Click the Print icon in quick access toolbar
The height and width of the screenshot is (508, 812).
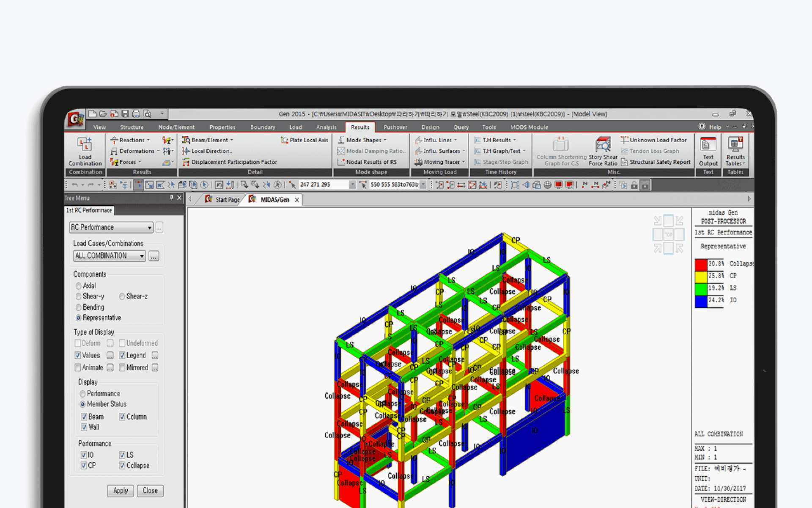point(136,113)
